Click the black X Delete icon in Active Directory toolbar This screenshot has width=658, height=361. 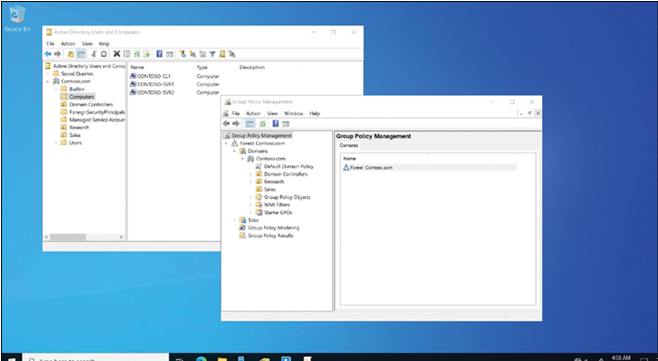tap(117, 54)
